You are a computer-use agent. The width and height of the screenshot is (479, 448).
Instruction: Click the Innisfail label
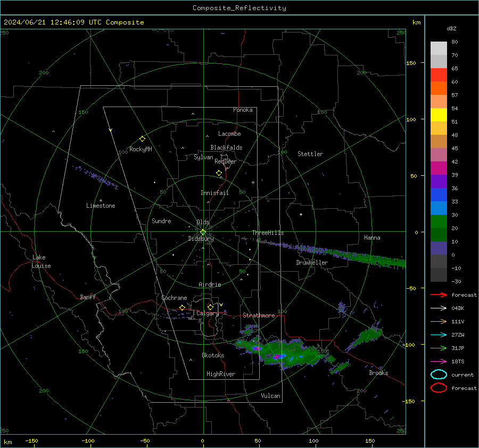coord(214,193)
